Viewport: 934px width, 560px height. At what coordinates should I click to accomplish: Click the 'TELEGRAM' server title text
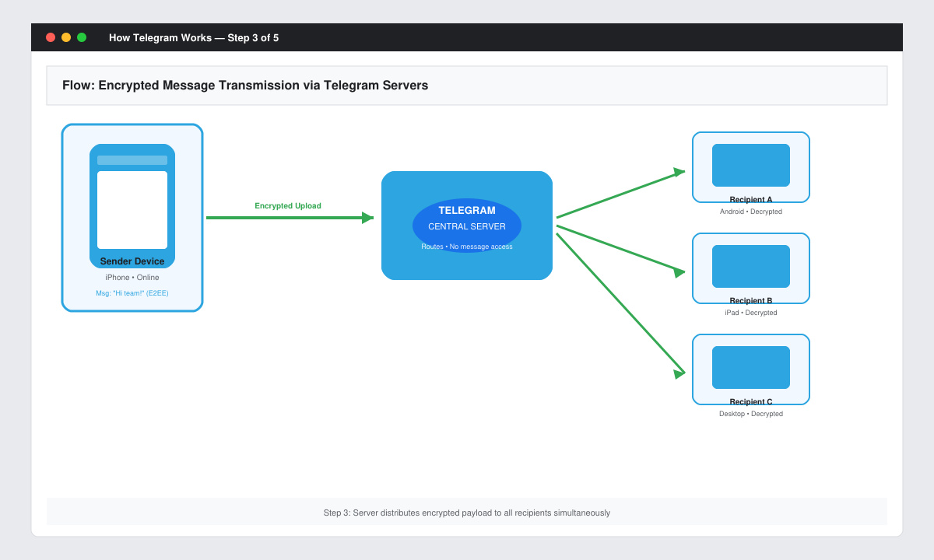pyautogui.click(x=467, y=210)
